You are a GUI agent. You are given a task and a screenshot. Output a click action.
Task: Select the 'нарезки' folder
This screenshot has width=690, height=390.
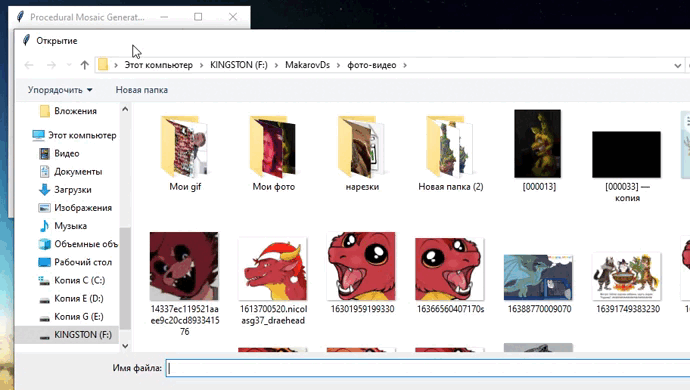point(362,153)
